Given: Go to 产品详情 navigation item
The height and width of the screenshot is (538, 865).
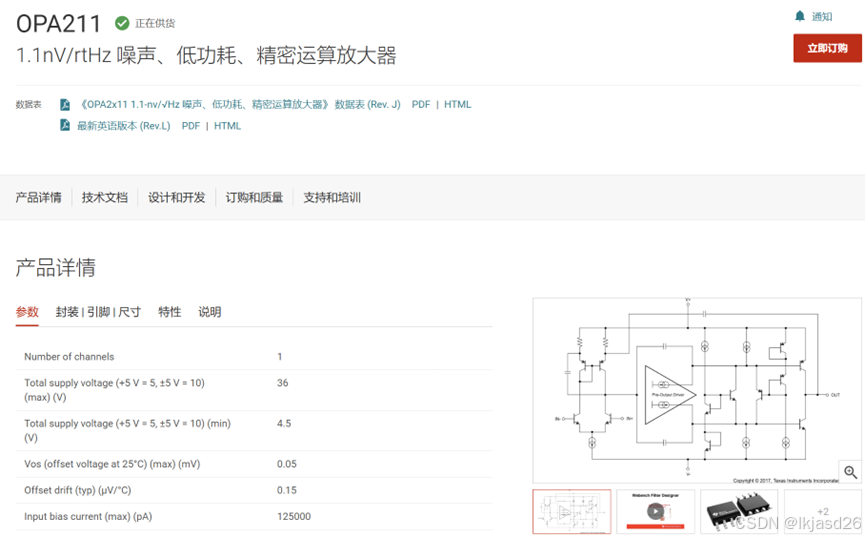Looking at the screenshot, I should click(x=39, y=198).
